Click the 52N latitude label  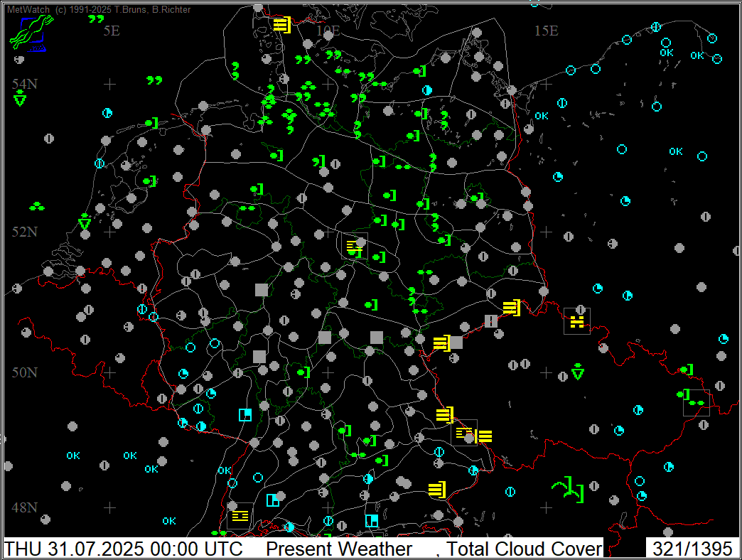pos(25,232)
